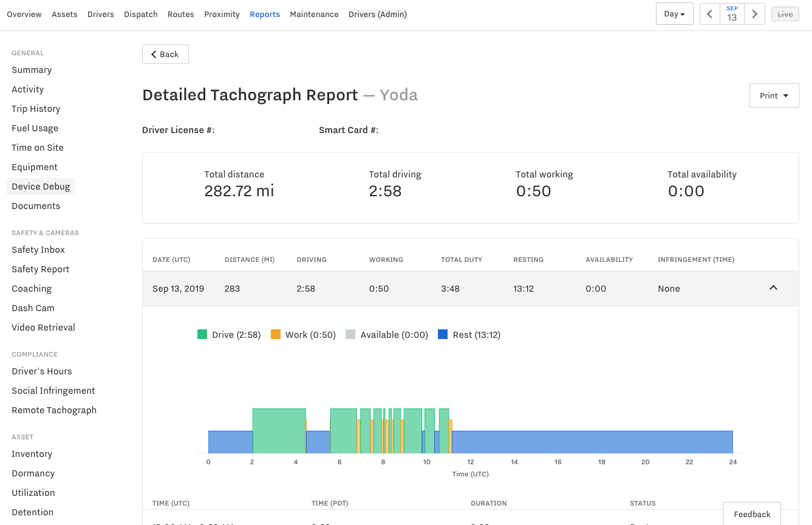
Task: Click the Live button
Action: pos(785,13)
